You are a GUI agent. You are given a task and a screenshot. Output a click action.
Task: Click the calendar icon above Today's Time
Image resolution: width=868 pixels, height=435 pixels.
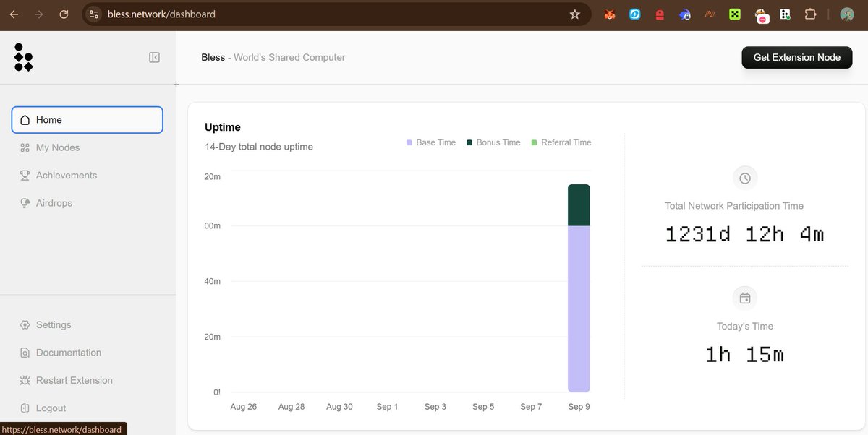click(745, 298)
